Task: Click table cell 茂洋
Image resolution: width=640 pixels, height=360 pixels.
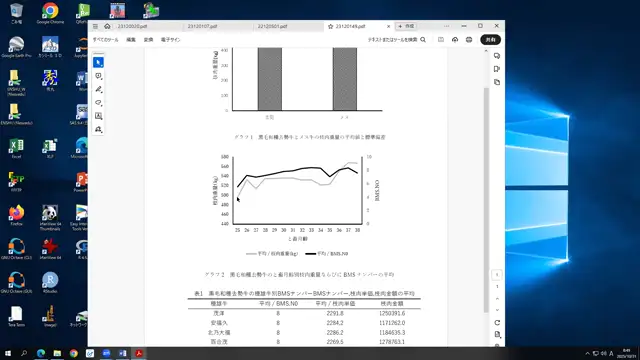Action: point(219,313)
